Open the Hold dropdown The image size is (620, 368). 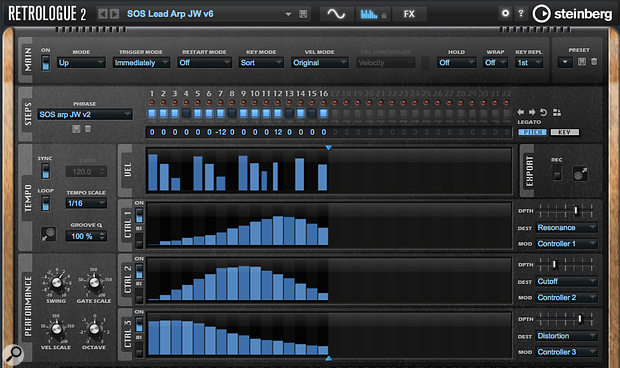(456, 63)
